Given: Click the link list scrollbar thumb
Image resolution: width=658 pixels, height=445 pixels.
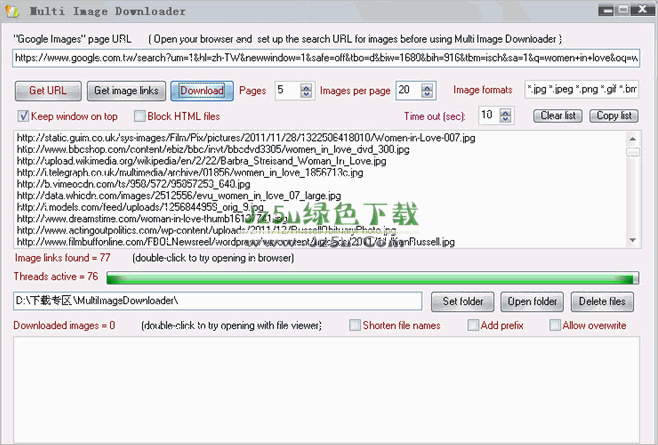Looking at the screenshot, I should (x=633, y=152).
